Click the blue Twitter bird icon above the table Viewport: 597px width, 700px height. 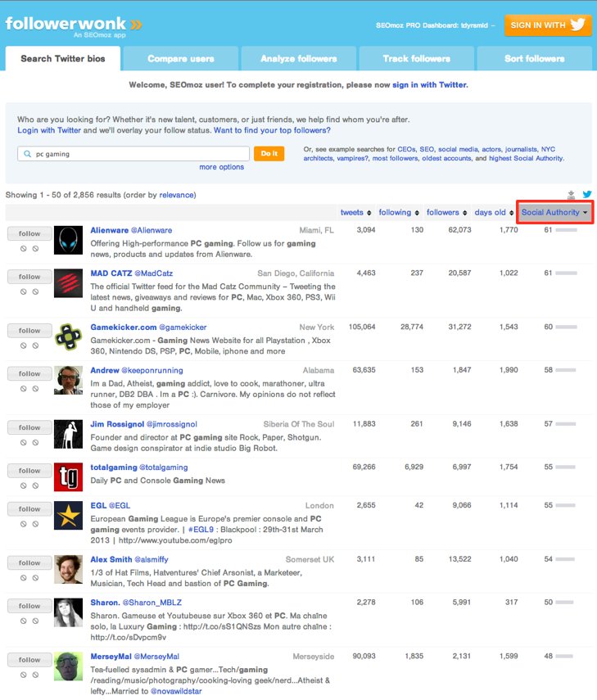(x=586, y=194)
